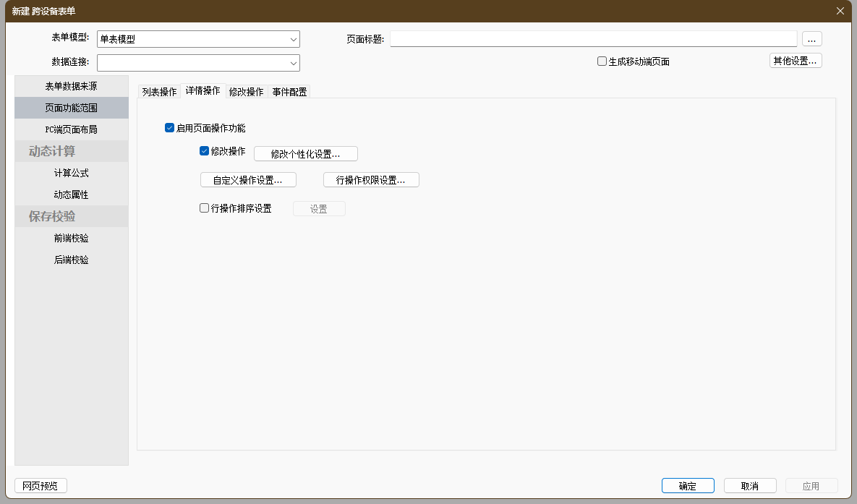
Task: Open 其他设置 button
Action: coord(795,61)
